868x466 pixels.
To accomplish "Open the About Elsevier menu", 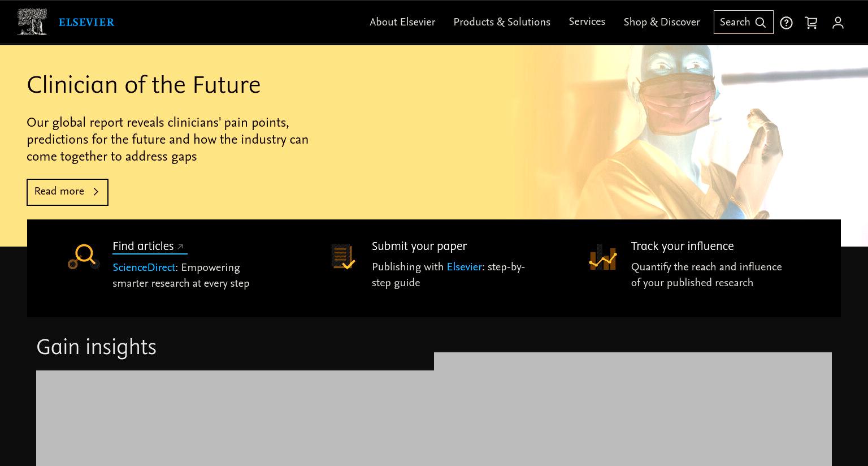I will 402,22.
